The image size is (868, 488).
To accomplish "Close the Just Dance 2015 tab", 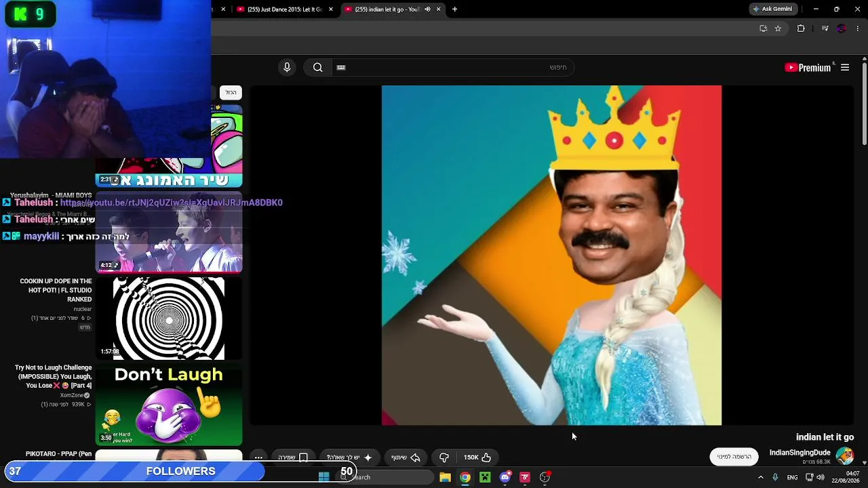I will [x=331, y=9].
